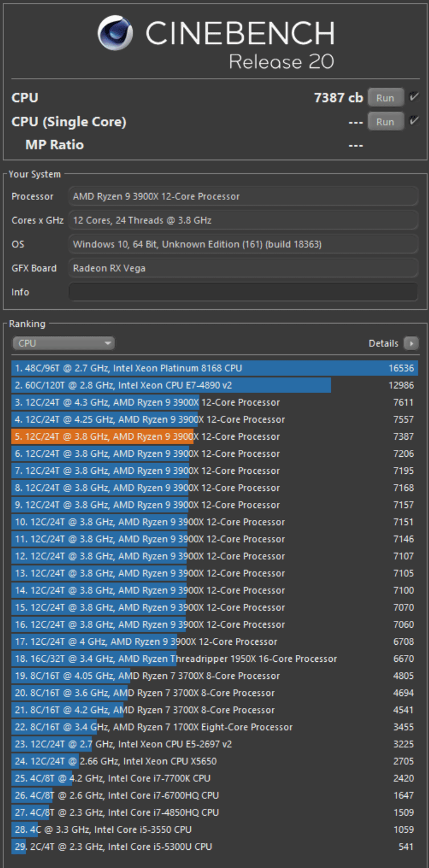Click the Cores x GHz field value

coord(243,220)
